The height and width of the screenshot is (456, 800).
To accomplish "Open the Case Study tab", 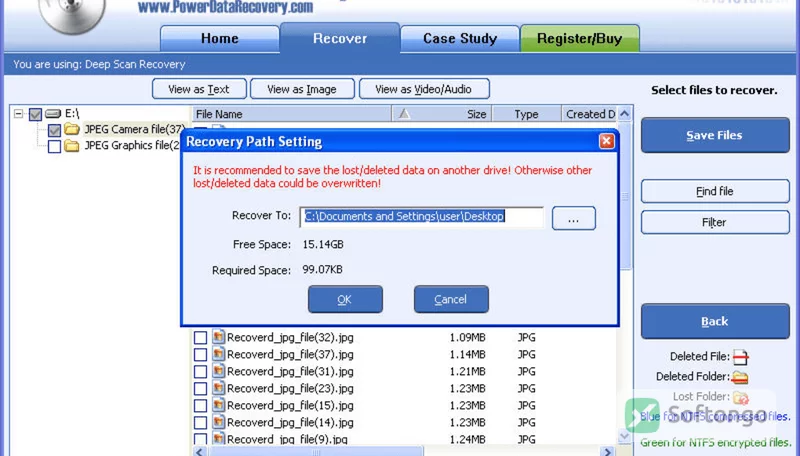I will click(x=460, y=38).
